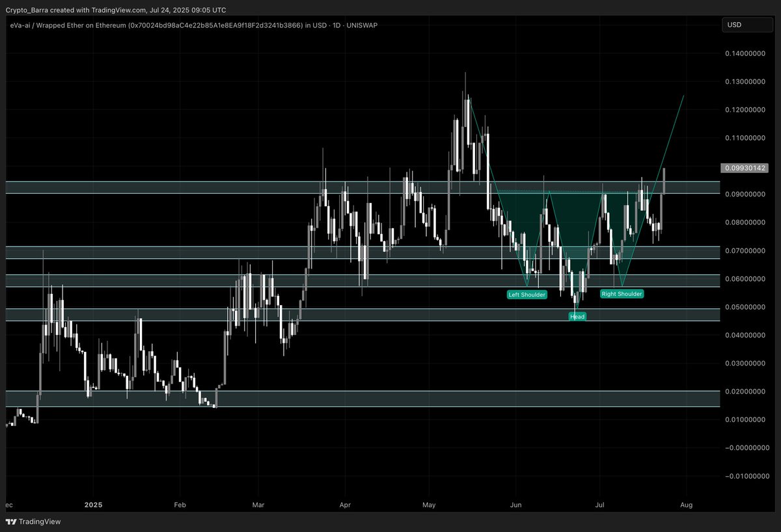Click the Jun label on time axis

[x=516, y=505]
